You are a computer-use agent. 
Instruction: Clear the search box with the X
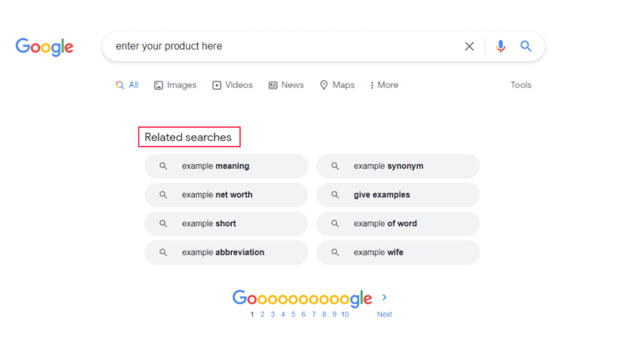tap(469, 46)
